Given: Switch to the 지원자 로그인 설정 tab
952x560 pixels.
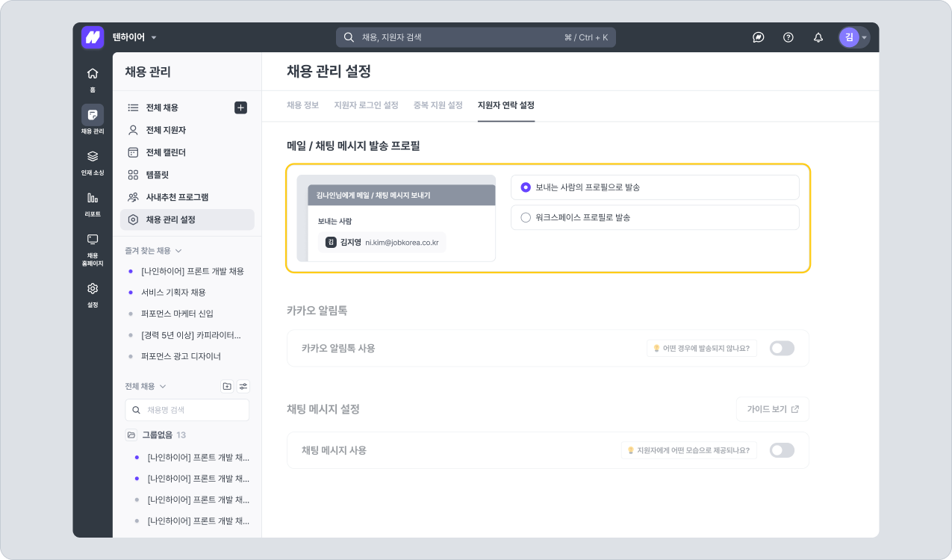Looking at the screenshot, I should (x=366, y=105).
